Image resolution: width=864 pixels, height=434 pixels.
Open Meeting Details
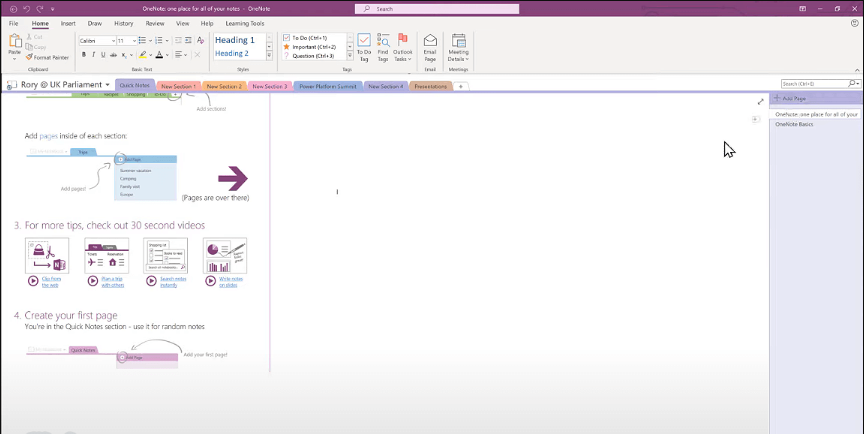(x=458, y=47)
